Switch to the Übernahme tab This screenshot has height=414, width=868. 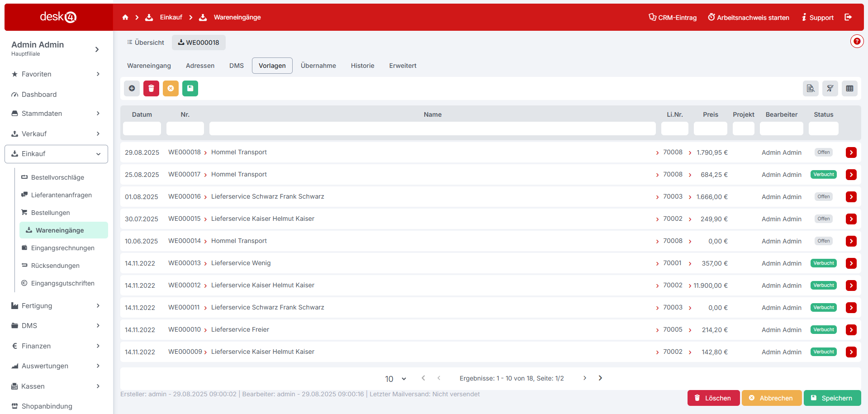318,66
